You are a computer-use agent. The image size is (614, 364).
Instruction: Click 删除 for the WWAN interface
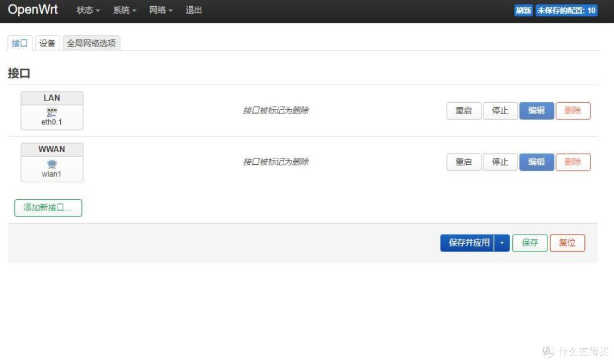[572, 162]
